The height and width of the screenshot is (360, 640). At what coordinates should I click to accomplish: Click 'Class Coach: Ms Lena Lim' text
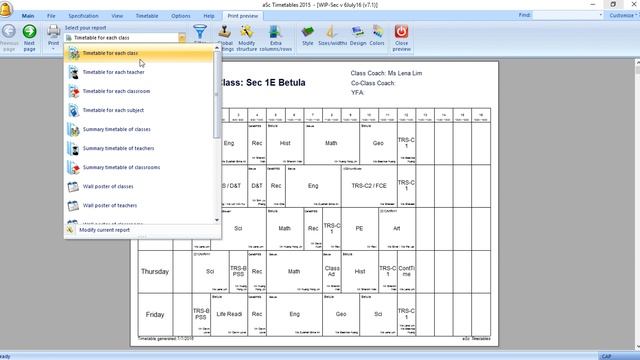pos(386,73)
